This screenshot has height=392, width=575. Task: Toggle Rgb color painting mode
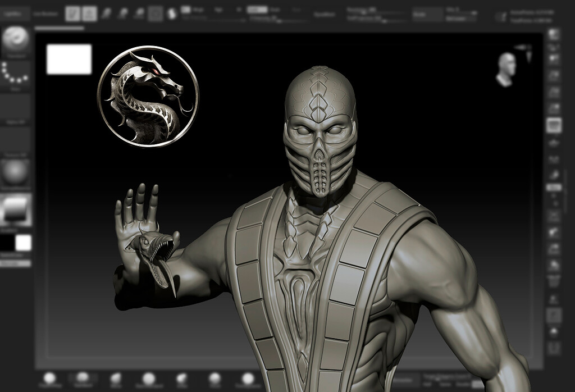(x=219, y=9)
